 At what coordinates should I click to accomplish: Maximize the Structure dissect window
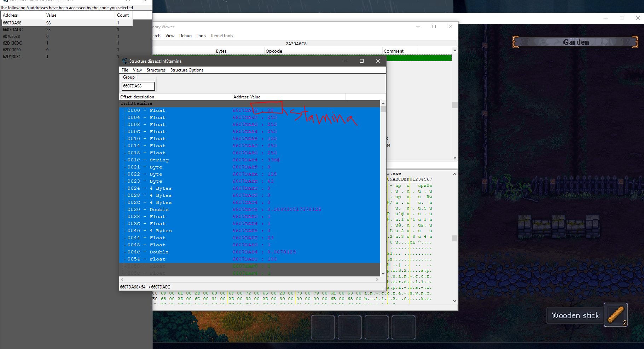[361, 61]
